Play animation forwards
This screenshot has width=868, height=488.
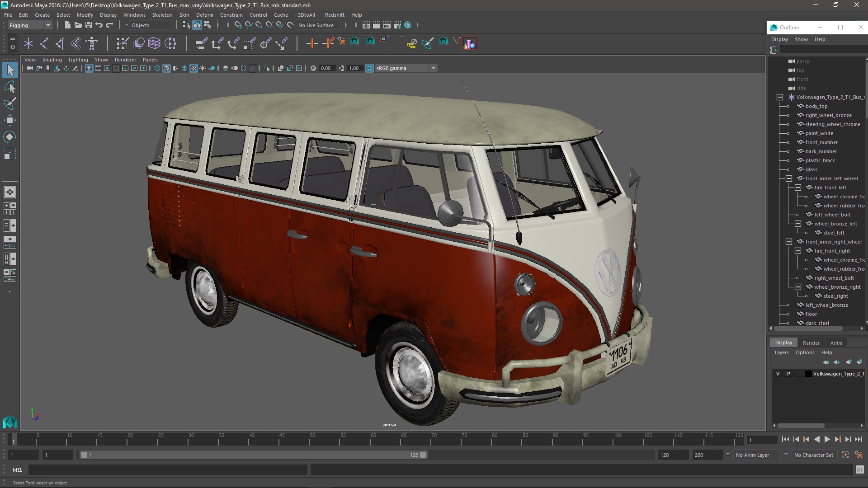coord(827,439)
